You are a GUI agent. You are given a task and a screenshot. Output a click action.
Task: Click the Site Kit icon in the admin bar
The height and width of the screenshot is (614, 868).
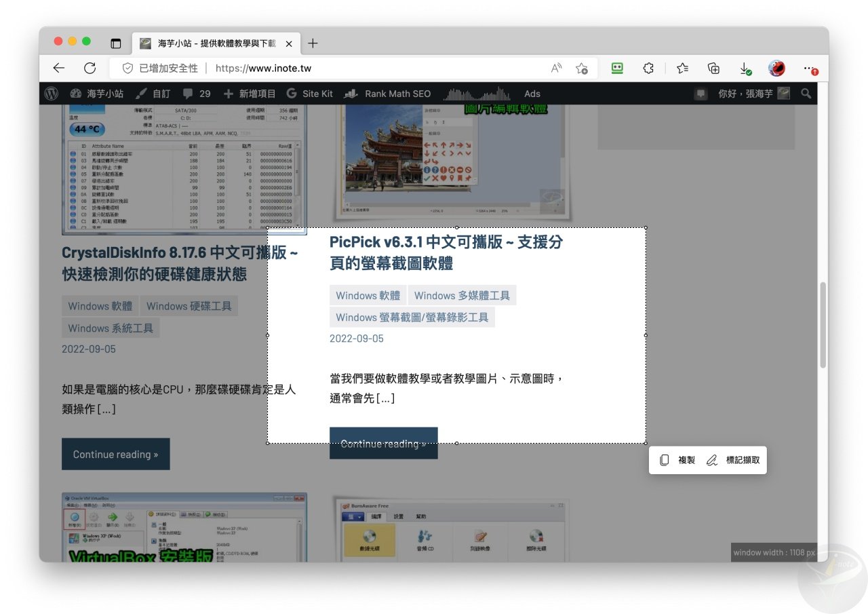click(292, 93)
